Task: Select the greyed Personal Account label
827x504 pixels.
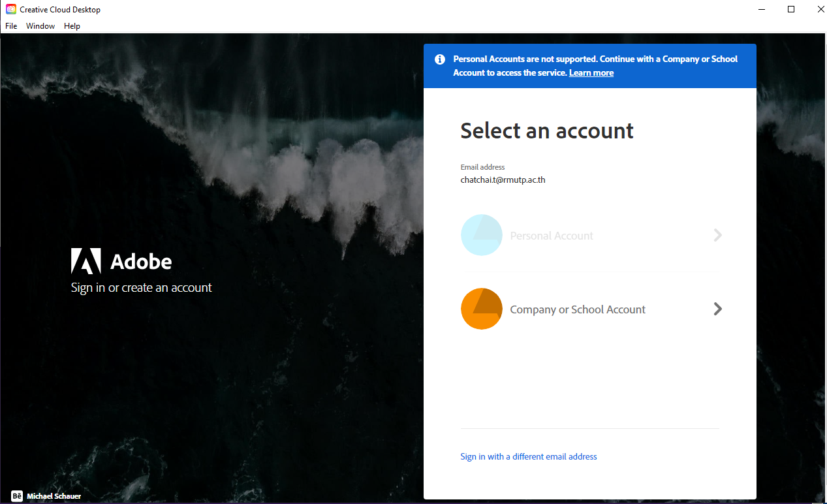Action: (x=552, y=236)
